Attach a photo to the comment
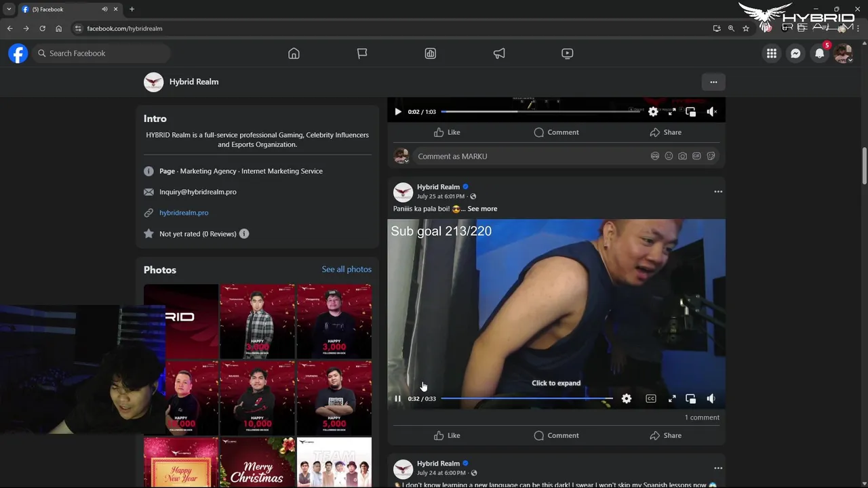Screen dimensions: 868x488 pyautogui.click(x=683, y=157)
